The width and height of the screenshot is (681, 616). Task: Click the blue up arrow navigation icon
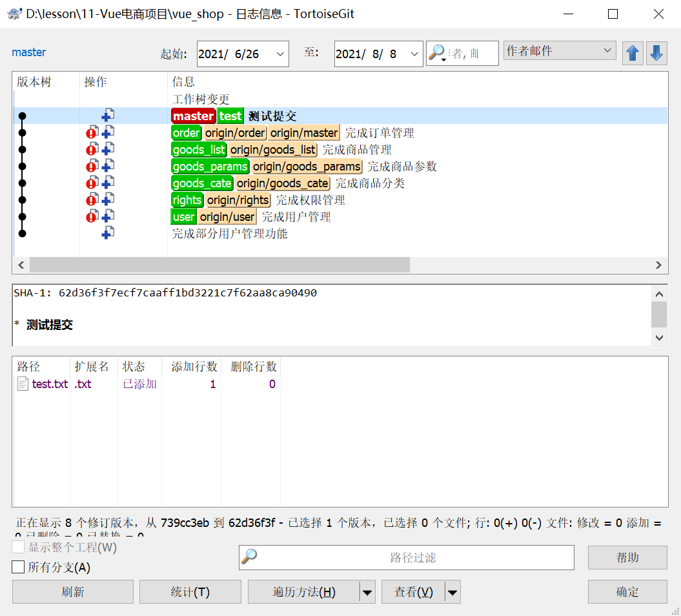pos(633,54)
